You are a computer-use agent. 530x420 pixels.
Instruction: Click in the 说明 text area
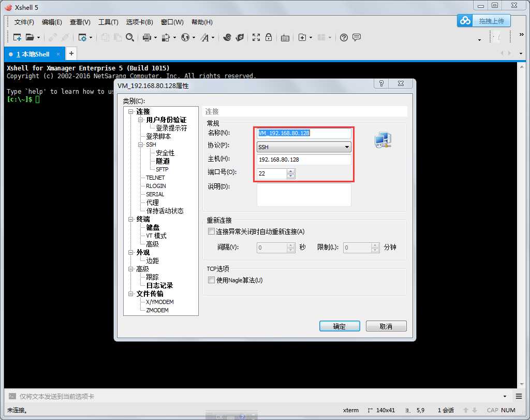304,194
